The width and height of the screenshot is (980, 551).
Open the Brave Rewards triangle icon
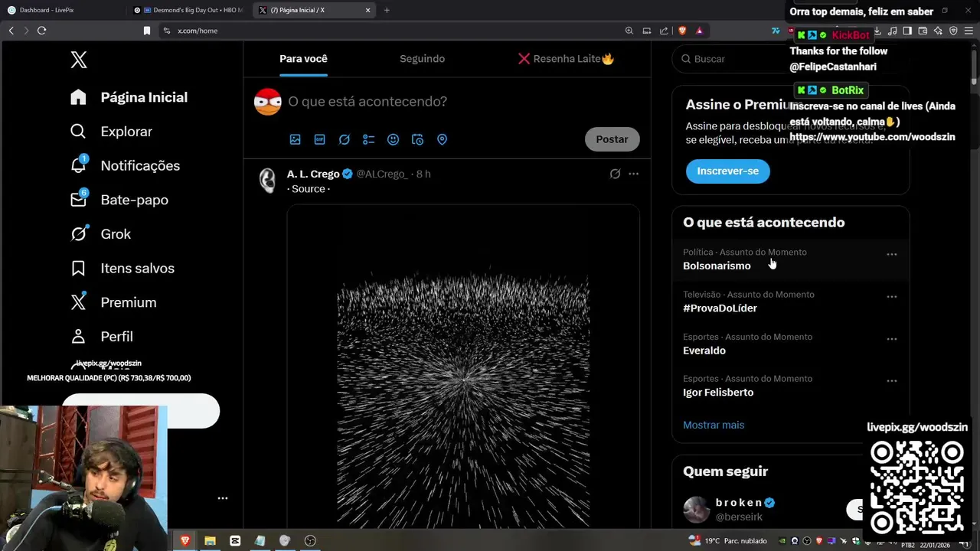tap(699, 31)
